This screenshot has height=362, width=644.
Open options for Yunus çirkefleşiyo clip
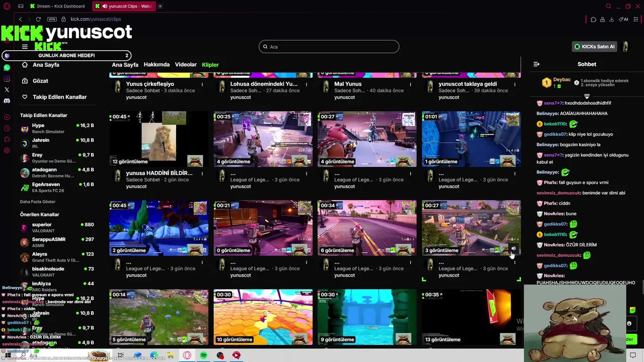(x=202, y=84)
